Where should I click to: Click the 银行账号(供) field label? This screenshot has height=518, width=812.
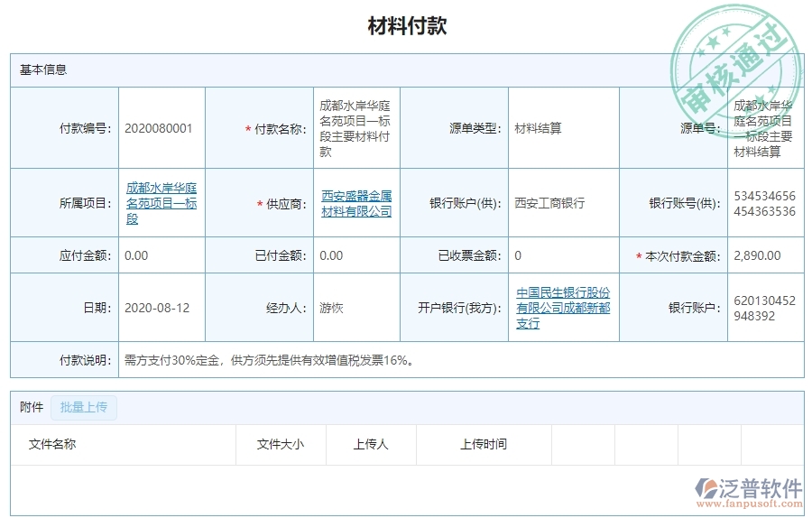(685, 203)
